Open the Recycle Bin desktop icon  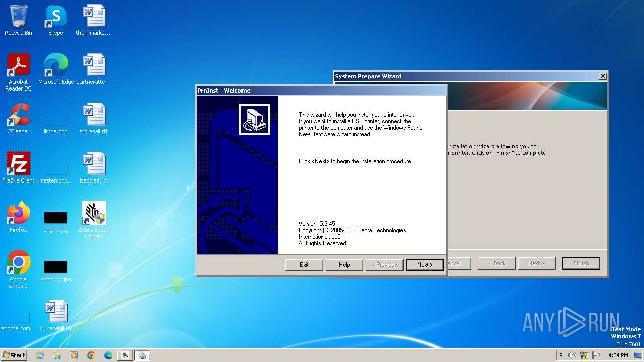[18, 20]
